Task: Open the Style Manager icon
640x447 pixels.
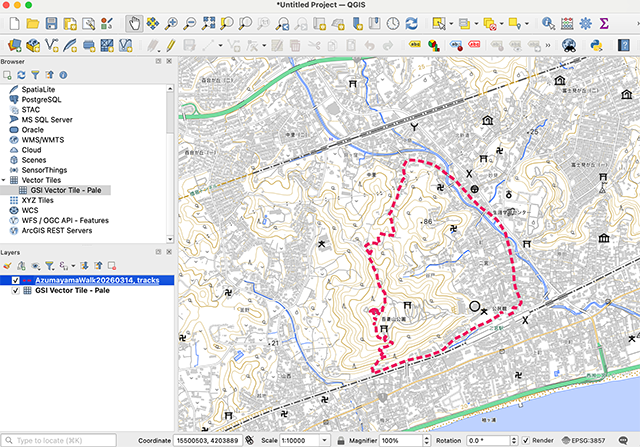Action: [x=107, y=23]
